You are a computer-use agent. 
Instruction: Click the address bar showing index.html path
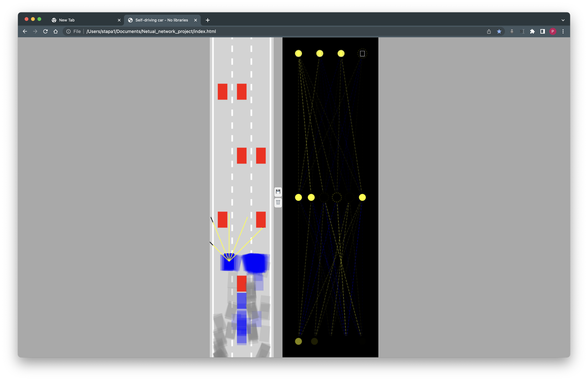click(x=151, y=31)
